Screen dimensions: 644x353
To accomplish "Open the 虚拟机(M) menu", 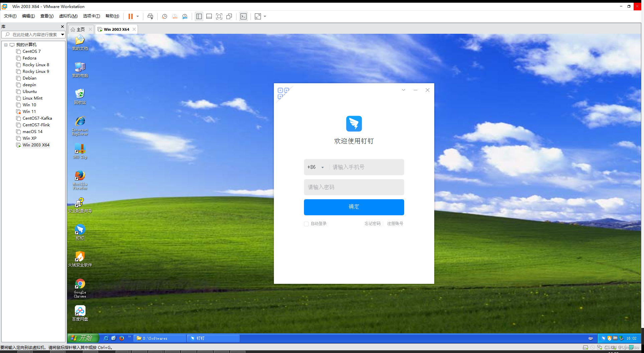I will tap(68, 16).
